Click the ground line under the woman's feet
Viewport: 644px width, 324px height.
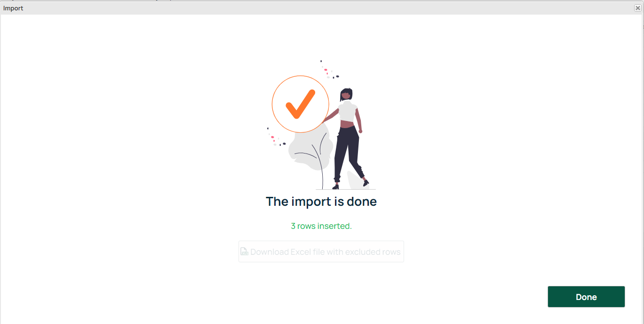click(x=346, y=189)
